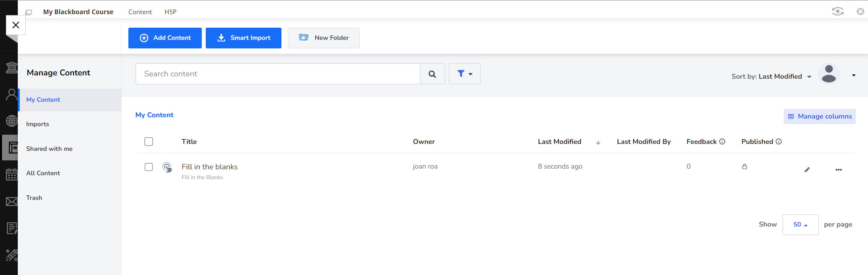
Task: Click the lock published status icon
Action: (x=744, y=167)
